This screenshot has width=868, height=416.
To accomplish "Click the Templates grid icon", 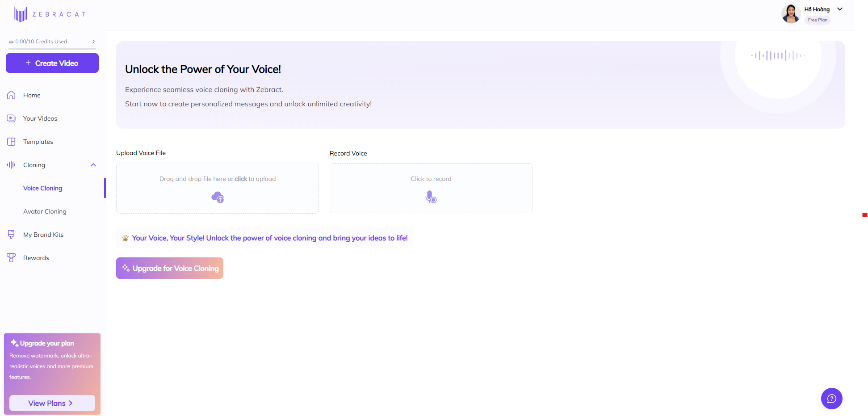I will point(11,142).
